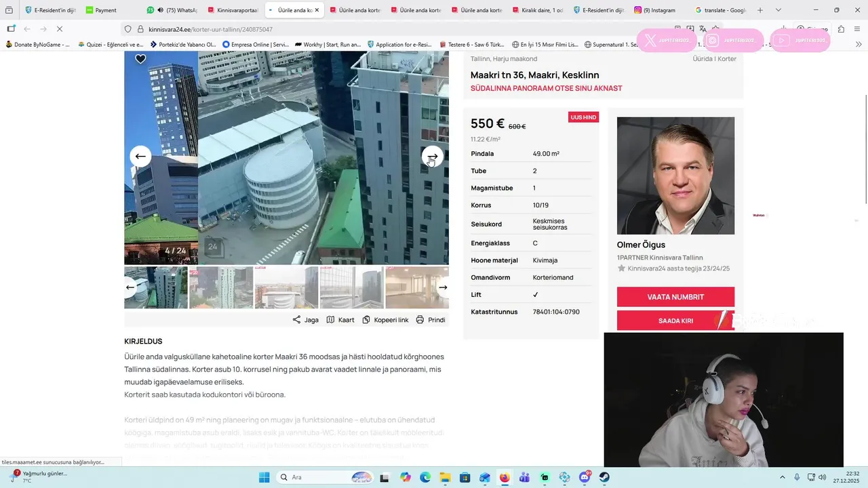
Task: Go forward using browser forward arrow
Action: [43, 29]
